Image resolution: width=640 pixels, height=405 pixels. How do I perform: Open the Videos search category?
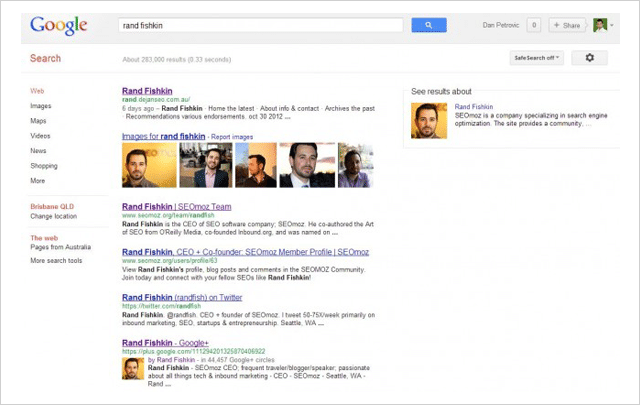coord(41,135)
